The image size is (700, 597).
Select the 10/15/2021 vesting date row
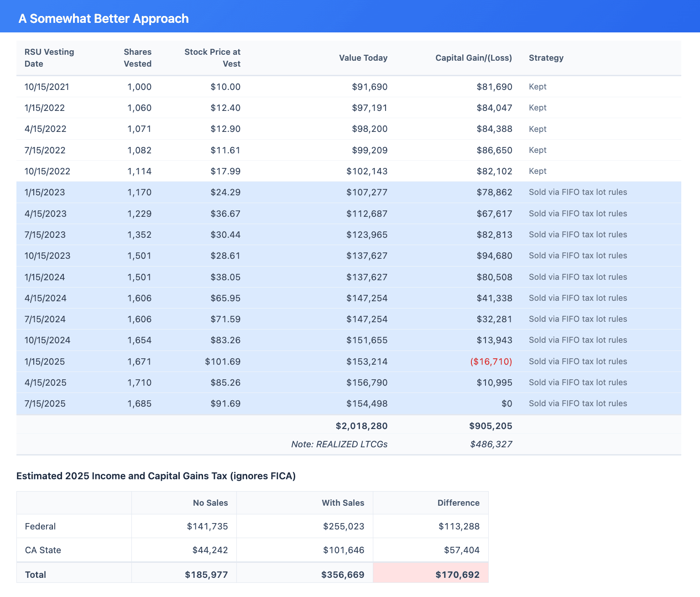coord(47,87)
